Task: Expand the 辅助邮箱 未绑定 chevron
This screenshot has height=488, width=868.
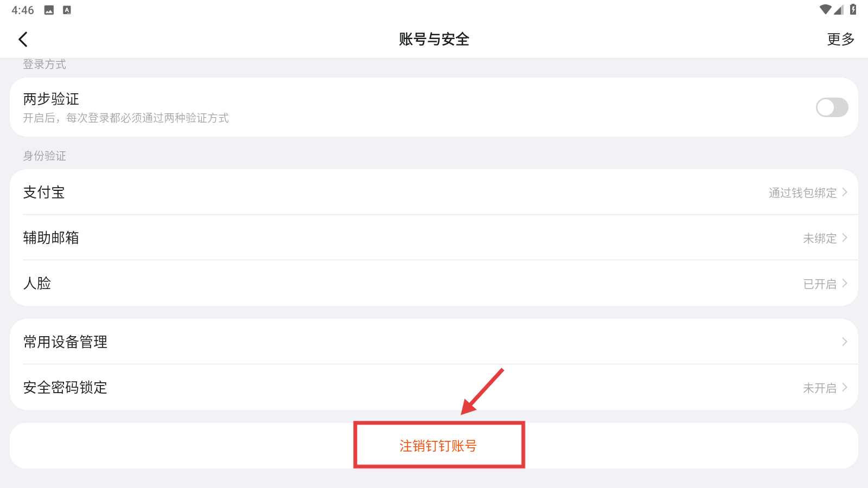Action: [845, 238]
